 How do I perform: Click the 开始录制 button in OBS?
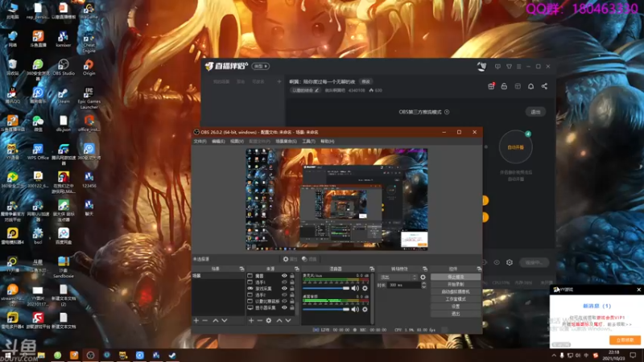(x=456, y=285)
